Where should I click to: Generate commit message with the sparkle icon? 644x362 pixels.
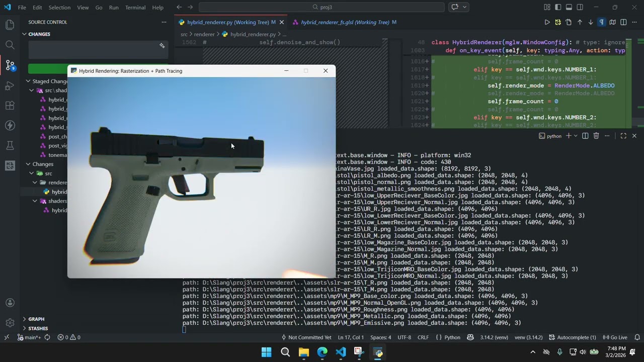(162, 46)
